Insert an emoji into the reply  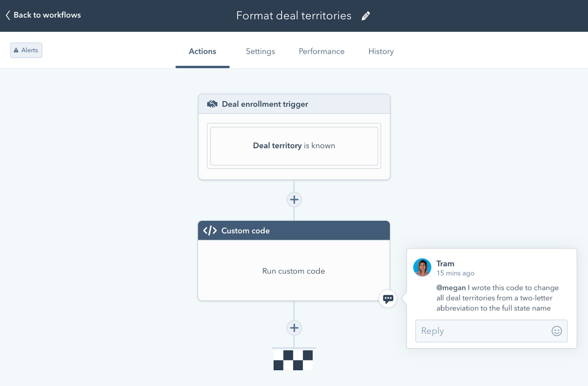pos(557,331)
